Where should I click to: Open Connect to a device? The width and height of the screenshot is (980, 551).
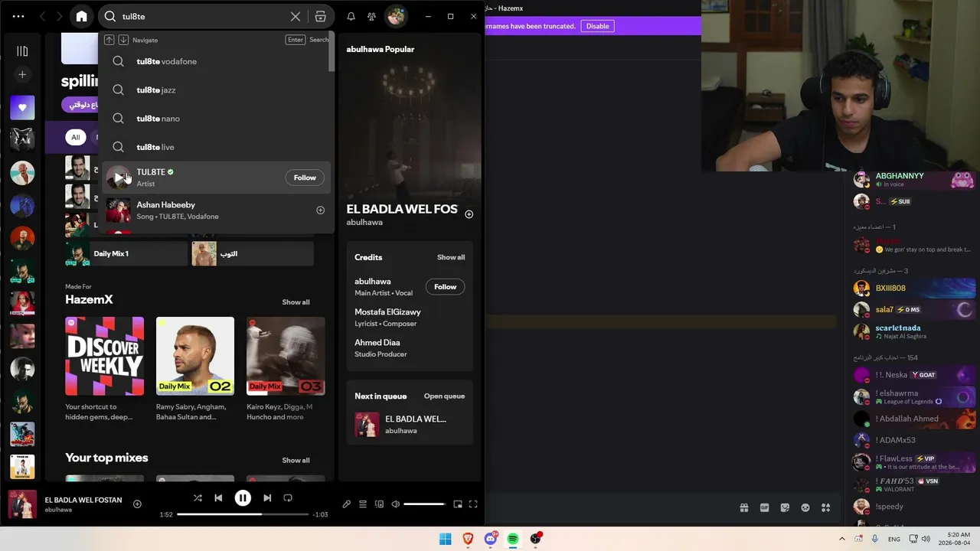pyautogui.click(x=379, y=504)
